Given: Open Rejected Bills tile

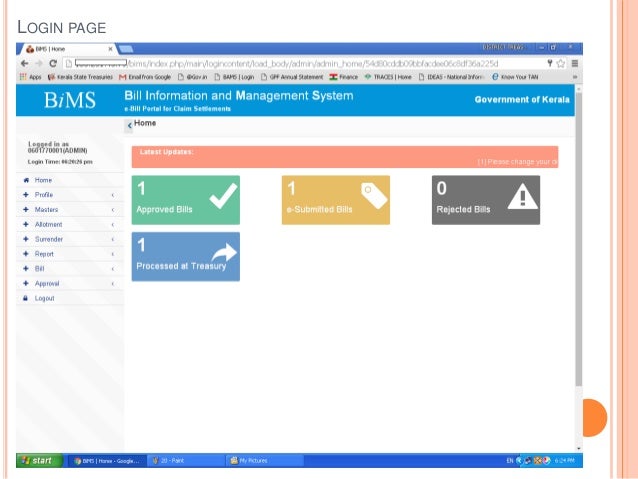Looking at the screenshot, I should click(486, 200).
